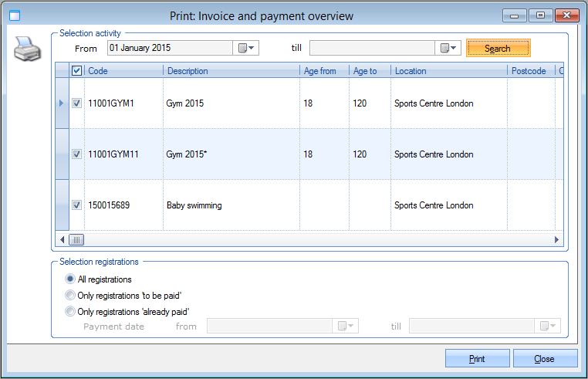Uncheck the Gym 2015* row 11001GYM11 checkbox

[x=76, y=154]
